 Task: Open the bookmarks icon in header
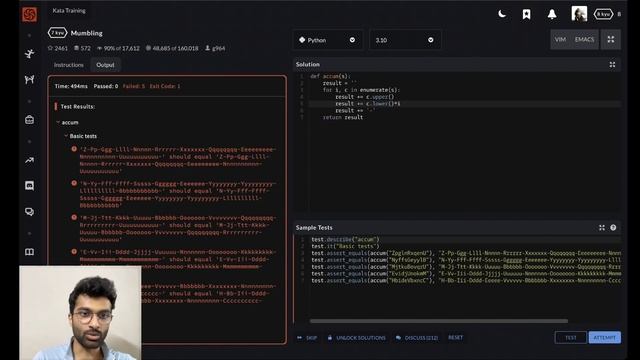coord(527,14)
